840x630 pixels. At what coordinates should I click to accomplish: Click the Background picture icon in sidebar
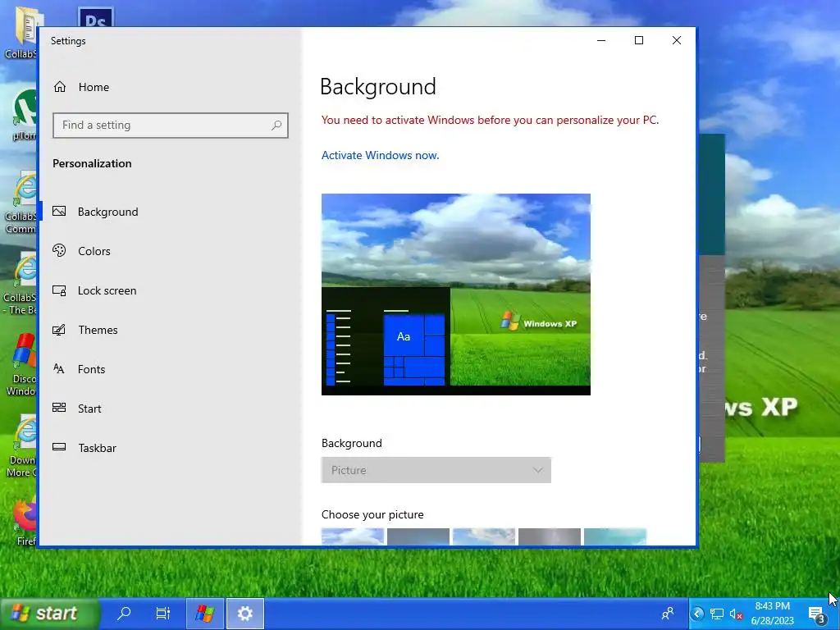tap(59, 211)
